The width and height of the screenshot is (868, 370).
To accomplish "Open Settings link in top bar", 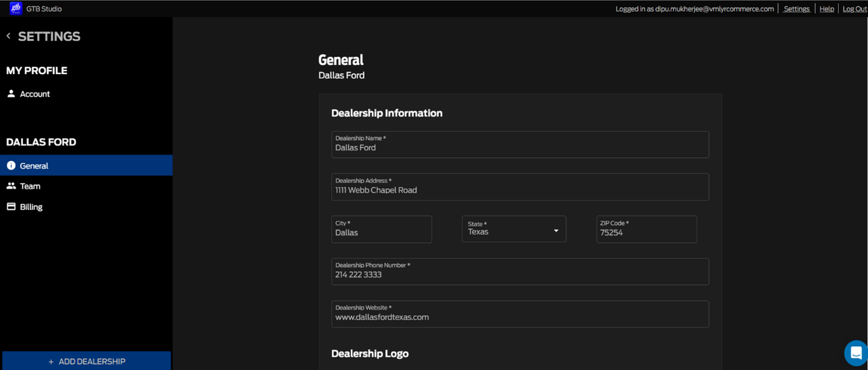I will pyautogui.click(x=796, y=9).
